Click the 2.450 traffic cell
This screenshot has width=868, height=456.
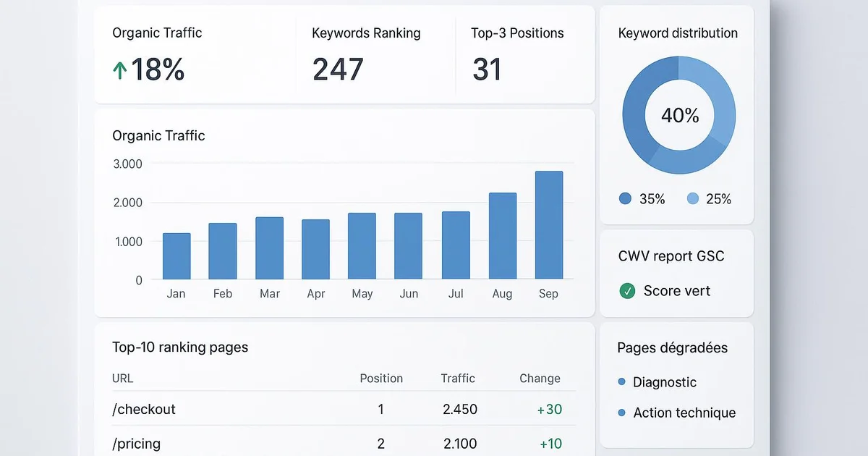[x=460, y=409]
